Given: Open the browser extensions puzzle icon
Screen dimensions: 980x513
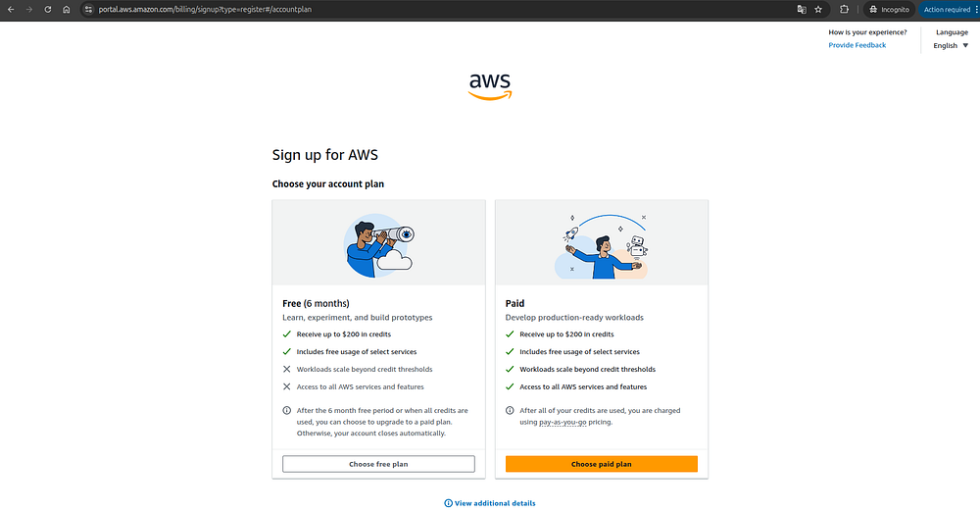Looking at the screenshot, I should [x=844, y=10].
